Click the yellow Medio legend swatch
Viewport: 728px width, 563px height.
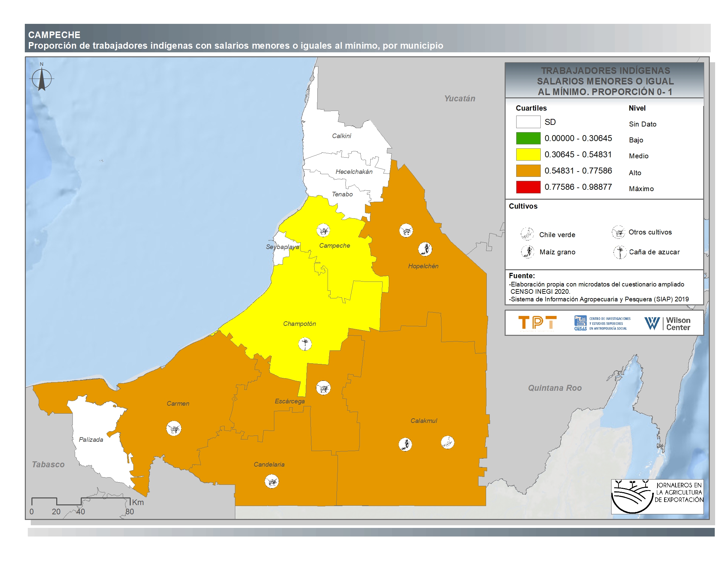coord(528,154)
